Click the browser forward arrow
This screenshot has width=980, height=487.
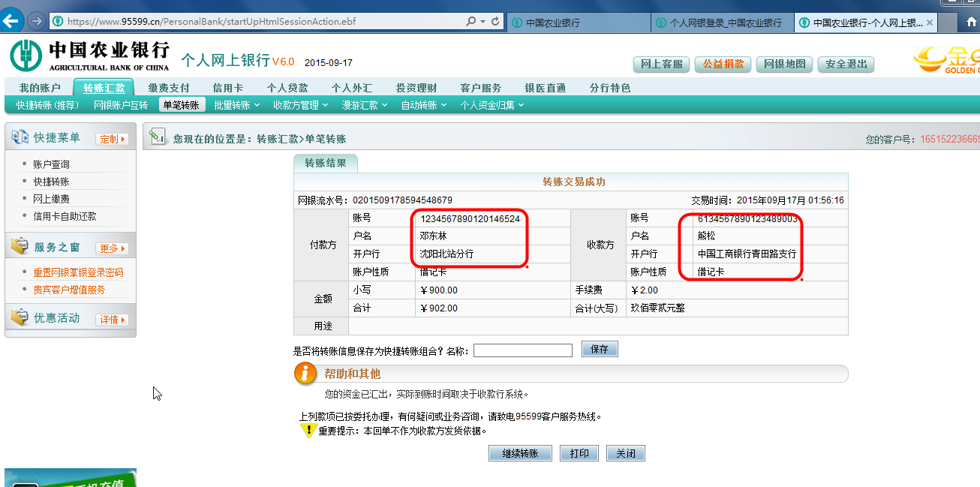35,22
